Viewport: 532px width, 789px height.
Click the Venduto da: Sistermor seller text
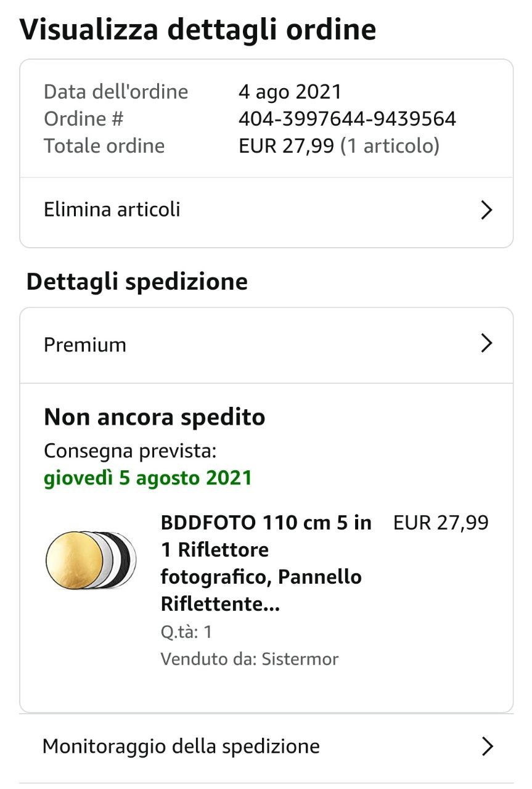(x=249, y=659)
